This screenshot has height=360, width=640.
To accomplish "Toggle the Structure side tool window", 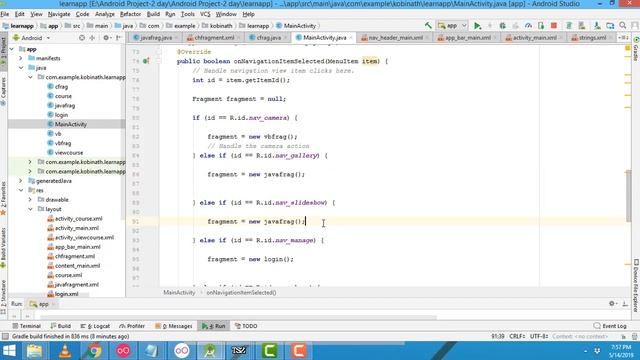I will coord(3,296).
